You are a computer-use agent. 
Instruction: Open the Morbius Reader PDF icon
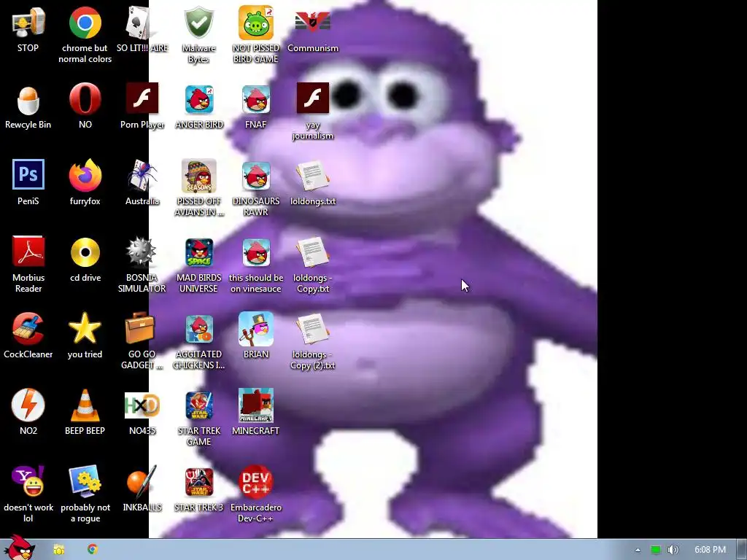[28, 251]
